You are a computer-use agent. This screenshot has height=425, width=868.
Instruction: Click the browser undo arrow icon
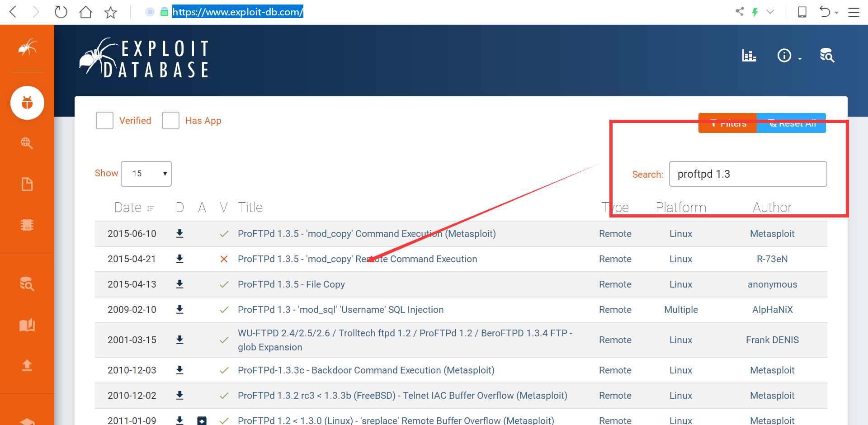(x=825, y=12)
